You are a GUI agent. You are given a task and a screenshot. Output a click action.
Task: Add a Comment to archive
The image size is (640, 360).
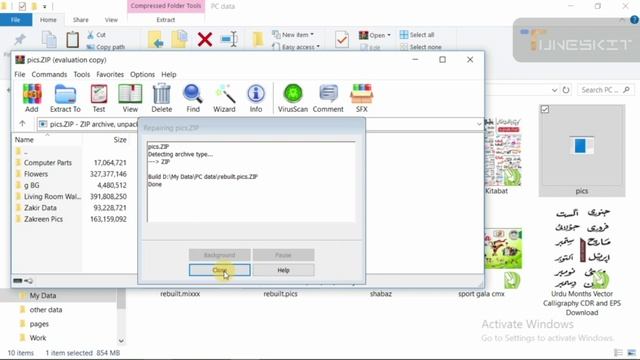click(328, 98)
